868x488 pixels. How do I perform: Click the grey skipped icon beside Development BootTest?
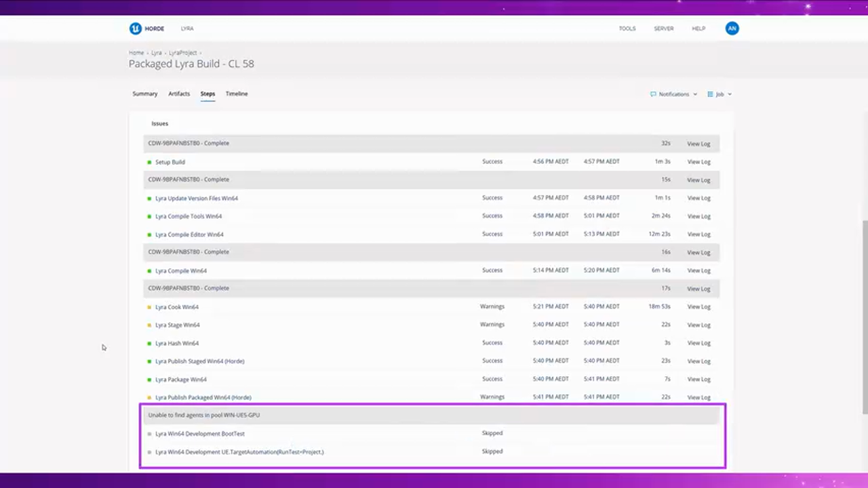(149, 434)
